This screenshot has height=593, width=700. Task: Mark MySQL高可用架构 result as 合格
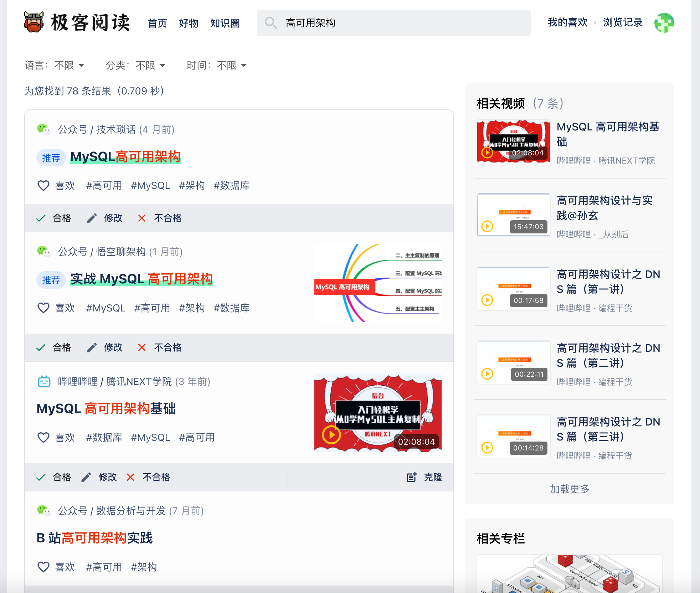tap(54, 218)
